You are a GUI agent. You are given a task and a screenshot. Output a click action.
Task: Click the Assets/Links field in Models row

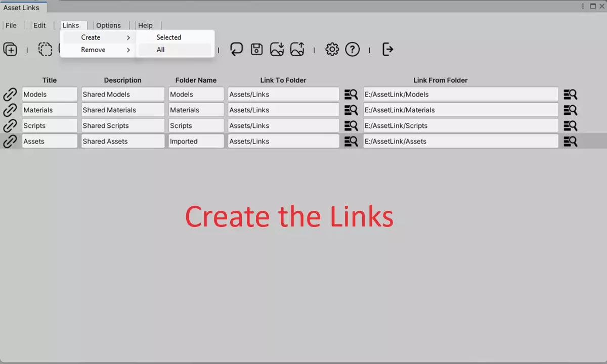pyautogui.click(x=283, y=95)
